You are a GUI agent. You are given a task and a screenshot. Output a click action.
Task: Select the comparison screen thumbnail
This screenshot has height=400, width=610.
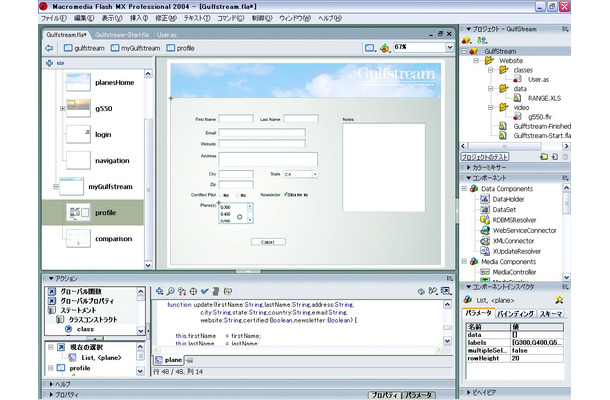pyautogui.click(x=78, y=239)
